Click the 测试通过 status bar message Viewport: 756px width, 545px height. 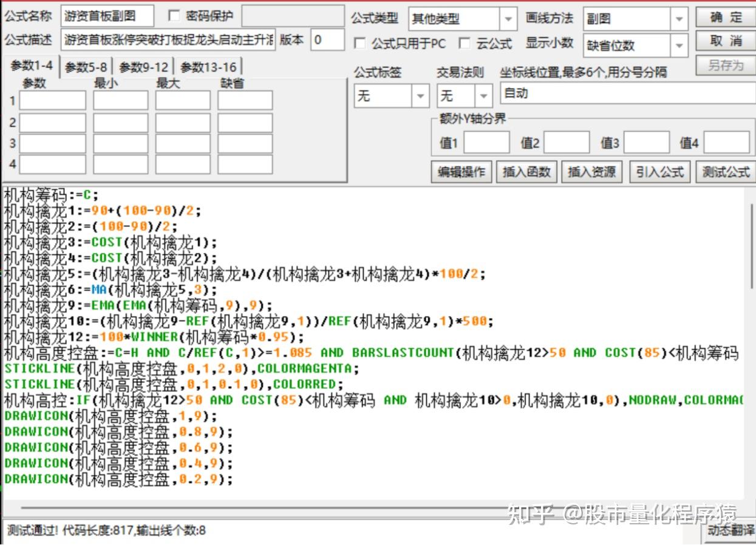point(106,530)
